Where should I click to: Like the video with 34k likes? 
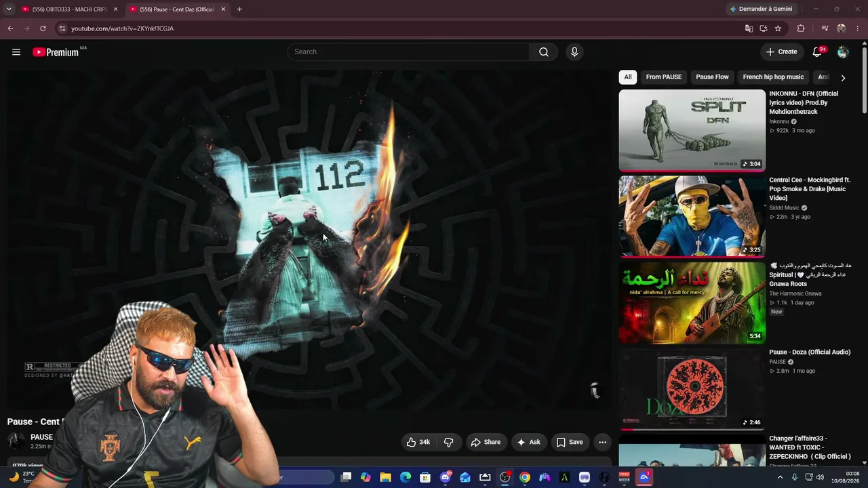419,442
